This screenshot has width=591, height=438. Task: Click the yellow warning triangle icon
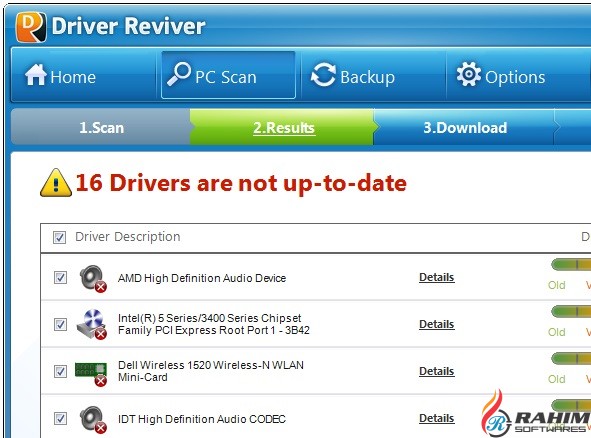pos(56,183)
